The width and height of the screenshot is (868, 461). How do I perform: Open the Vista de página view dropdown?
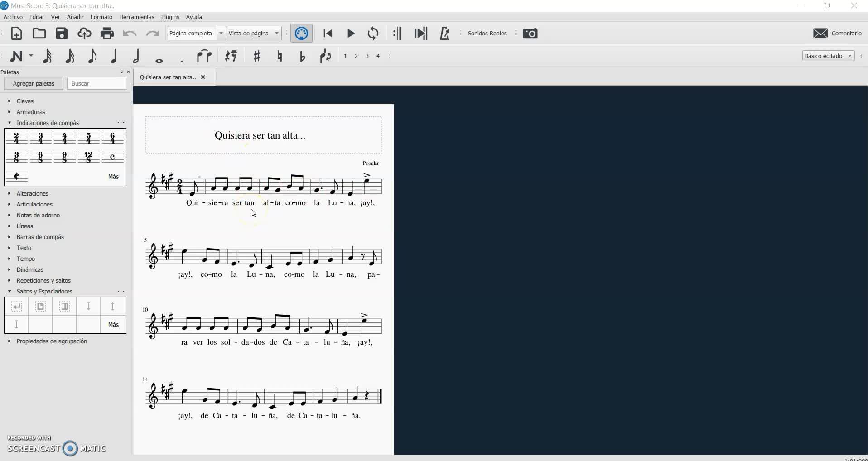click(254, 34)
